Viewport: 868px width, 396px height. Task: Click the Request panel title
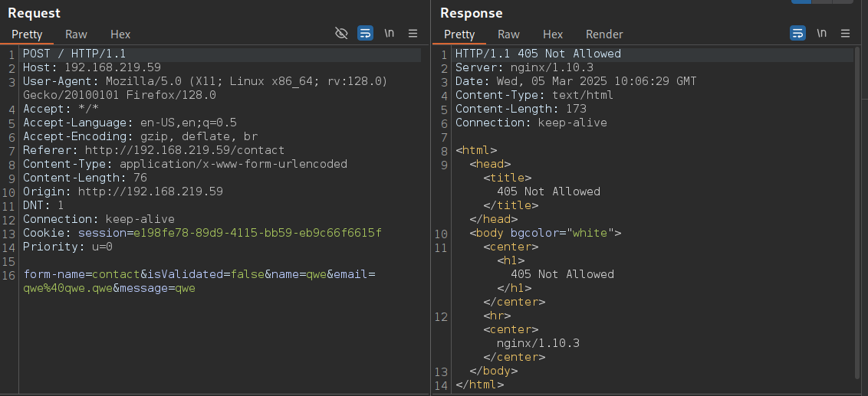tap(35, 13)
